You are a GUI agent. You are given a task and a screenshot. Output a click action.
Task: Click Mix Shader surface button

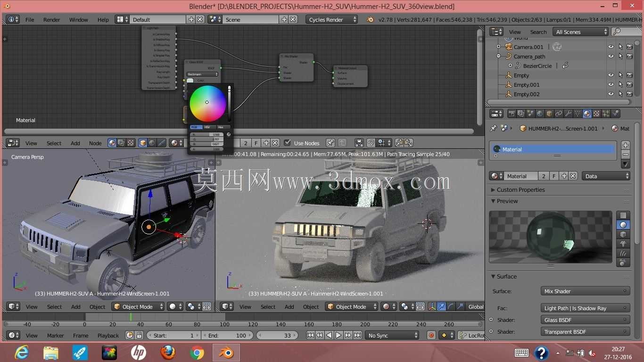(x=585, y=291)
